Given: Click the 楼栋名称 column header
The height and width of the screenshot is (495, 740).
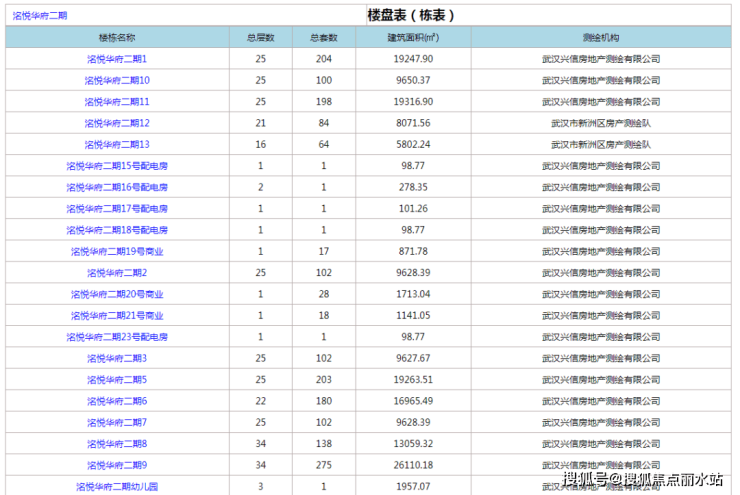Looking at the screenshot, I should point(117,37).
